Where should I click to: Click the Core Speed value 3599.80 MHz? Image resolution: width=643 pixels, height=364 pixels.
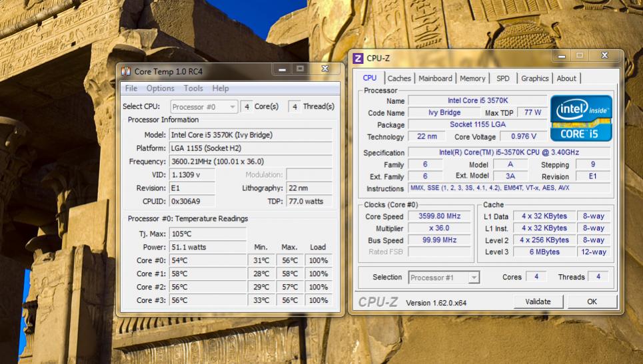click(x=439, y=216)
